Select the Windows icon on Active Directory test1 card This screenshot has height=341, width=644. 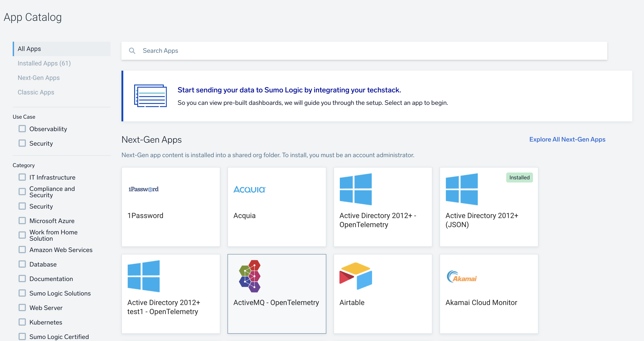144,276
